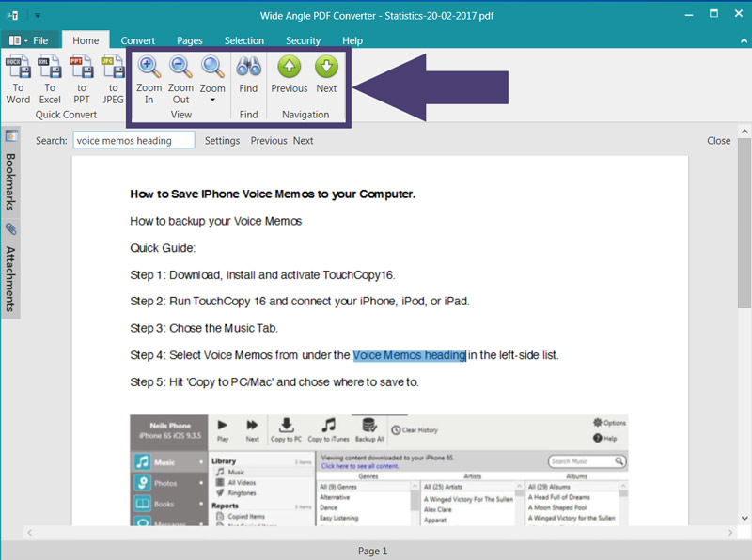Jump to the Previous search result
752x560 pixels.
(x=269, y=141)
